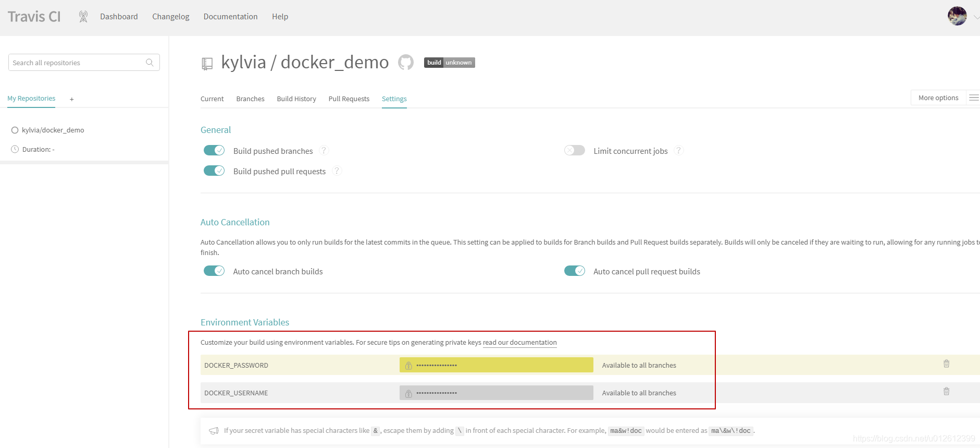The image size is (980, 448).
Task: Click the search magnifier icon
Action: click(150, 63)
